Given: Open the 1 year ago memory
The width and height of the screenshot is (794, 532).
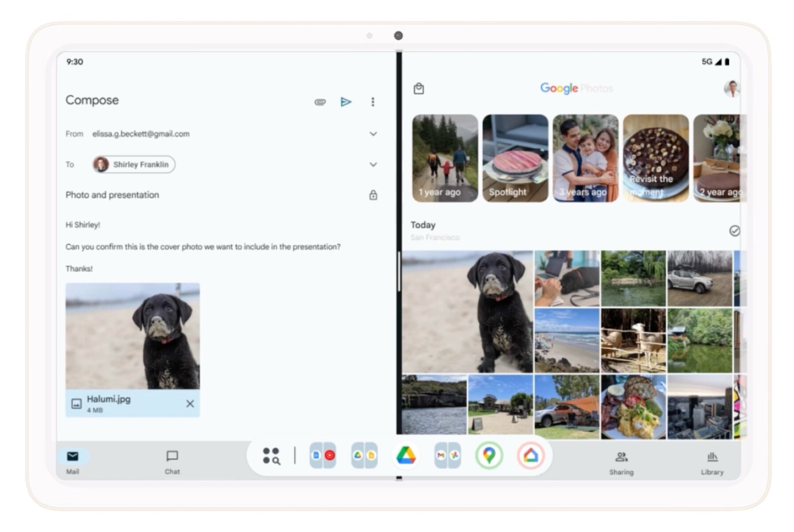Looking at the screenshot, I should (445, 158).
